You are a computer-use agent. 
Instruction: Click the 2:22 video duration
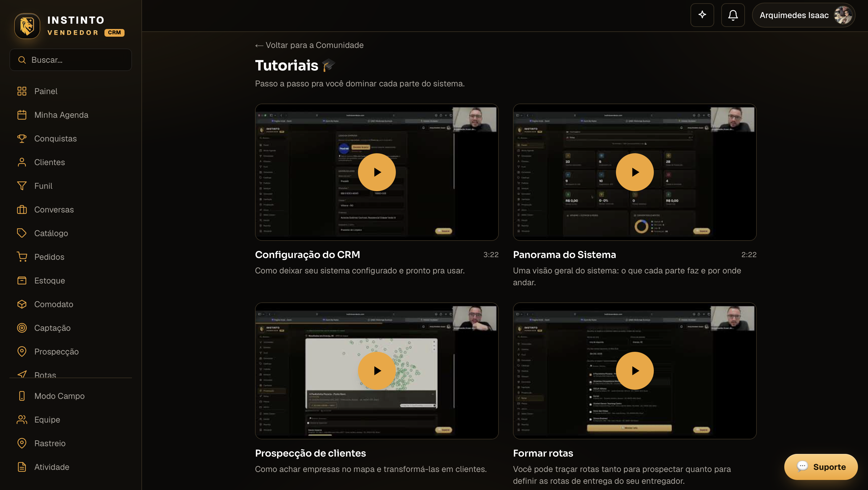(x=749, y=255)
